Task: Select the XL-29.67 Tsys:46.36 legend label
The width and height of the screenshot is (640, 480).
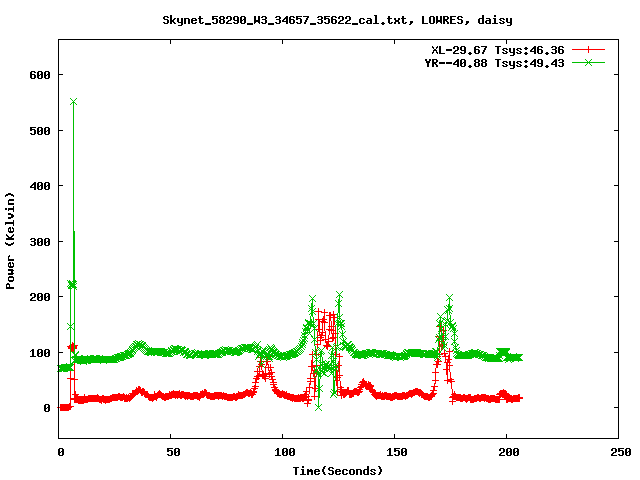Action: pyautogui.click(x=498, y=50)
